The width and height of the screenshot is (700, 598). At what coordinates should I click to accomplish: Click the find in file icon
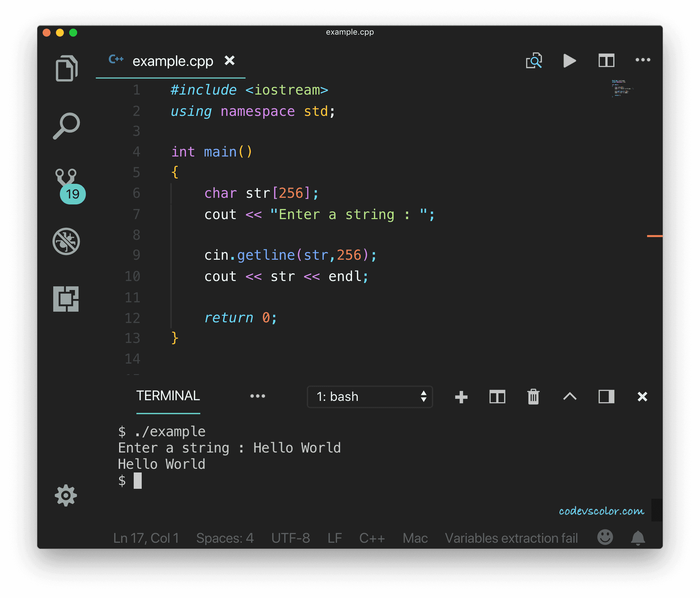coord(534,61)
